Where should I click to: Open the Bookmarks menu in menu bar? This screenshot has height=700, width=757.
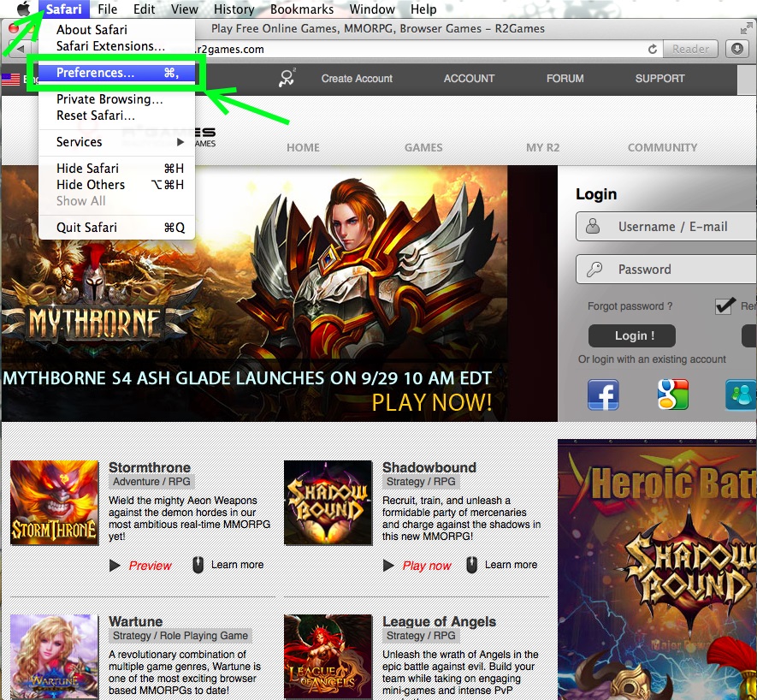pyautogui.click(x=302, y=9)
